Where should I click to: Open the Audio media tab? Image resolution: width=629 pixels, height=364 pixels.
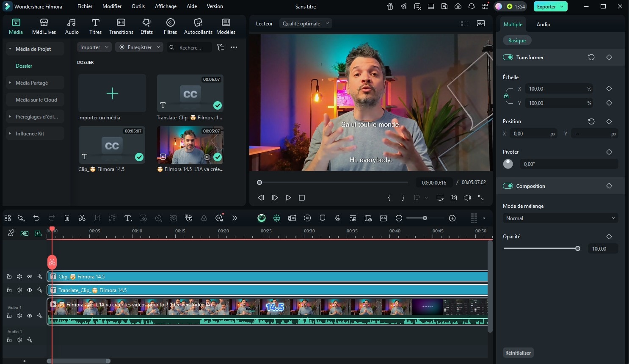click(x=72, y=26)
